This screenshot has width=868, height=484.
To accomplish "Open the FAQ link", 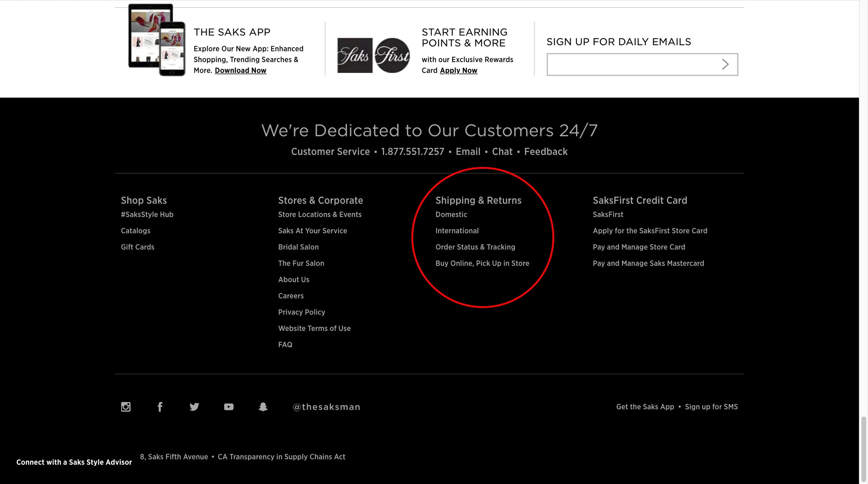I will [285, 345].
